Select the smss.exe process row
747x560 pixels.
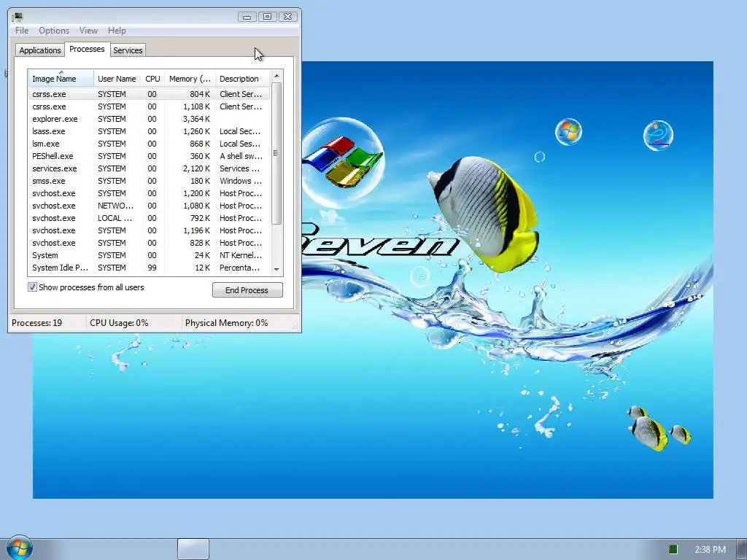click(x=149, y=181)
